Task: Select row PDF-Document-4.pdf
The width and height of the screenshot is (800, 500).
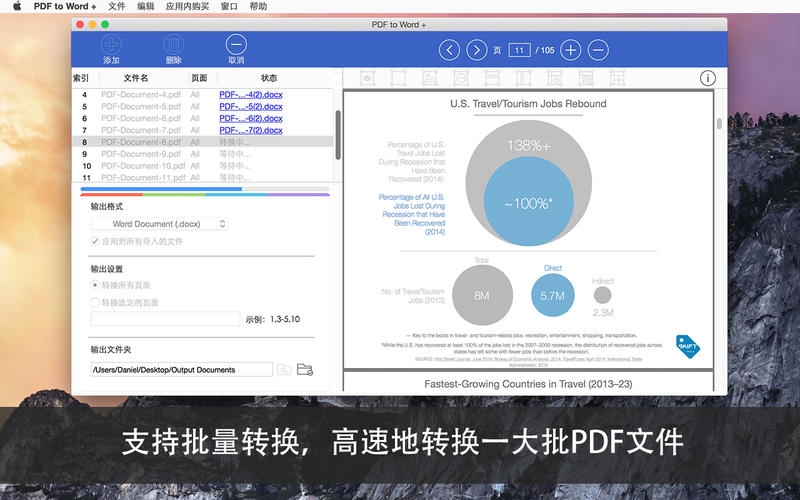Action: point(203,94)
